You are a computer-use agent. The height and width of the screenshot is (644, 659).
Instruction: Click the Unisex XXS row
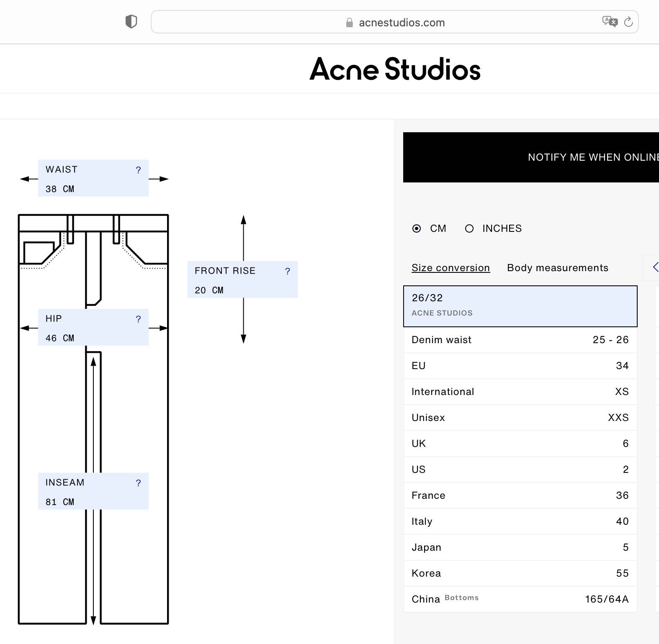[x=520, y=418]
